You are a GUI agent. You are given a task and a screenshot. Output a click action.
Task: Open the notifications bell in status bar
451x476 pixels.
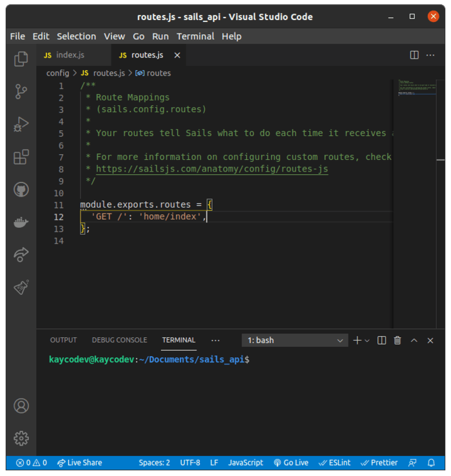[431, 462]
